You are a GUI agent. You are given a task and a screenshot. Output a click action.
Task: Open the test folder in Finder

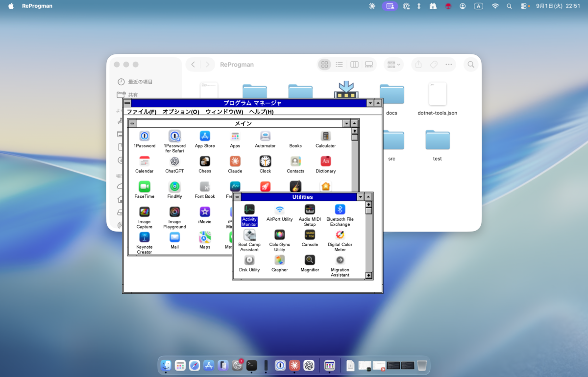tap(438, 140)
